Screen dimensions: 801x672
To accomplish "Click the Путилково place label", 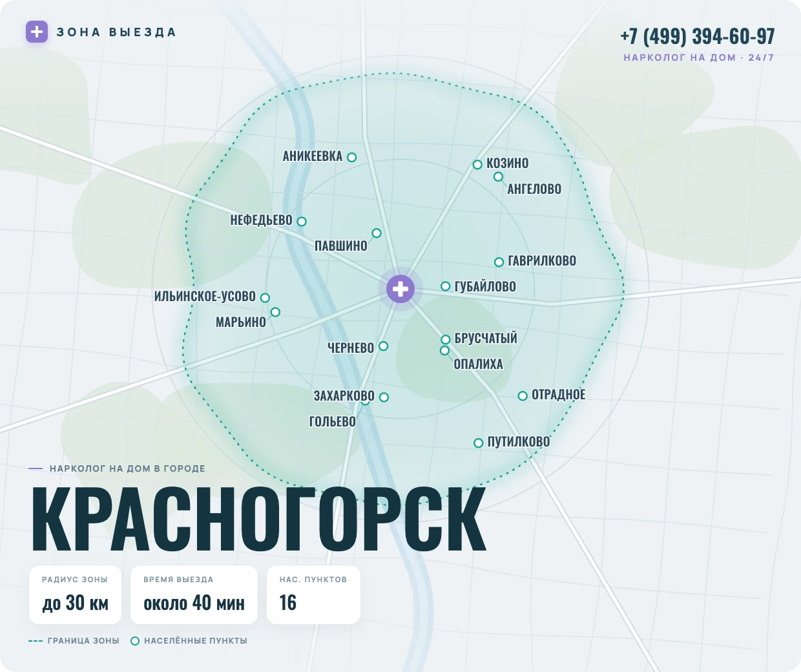I will pyautogui.click(x=519, y=442).
